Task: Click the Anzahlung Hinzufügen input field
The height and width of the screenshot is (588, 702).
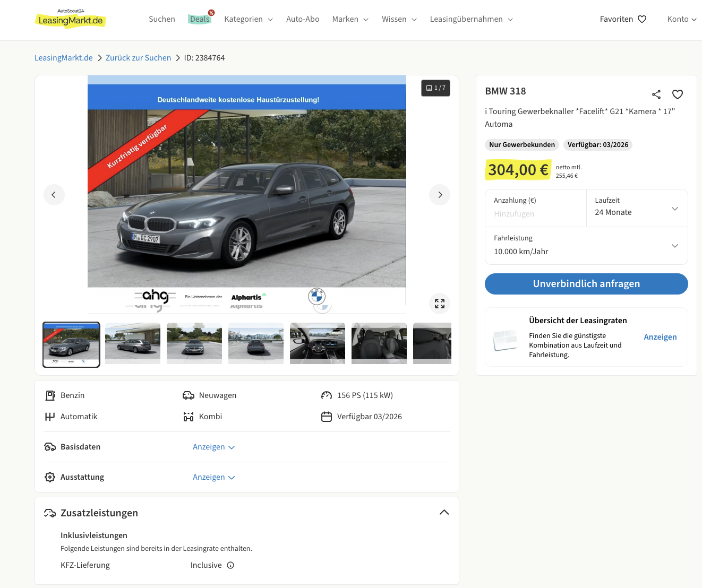Action: point(535,214)
